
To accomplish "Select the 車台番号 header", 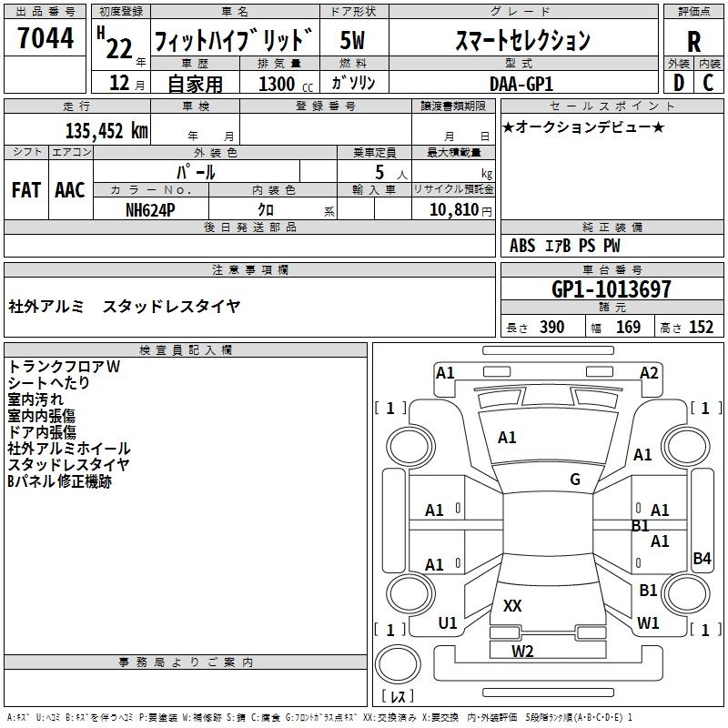I will [x=612, y=269].
